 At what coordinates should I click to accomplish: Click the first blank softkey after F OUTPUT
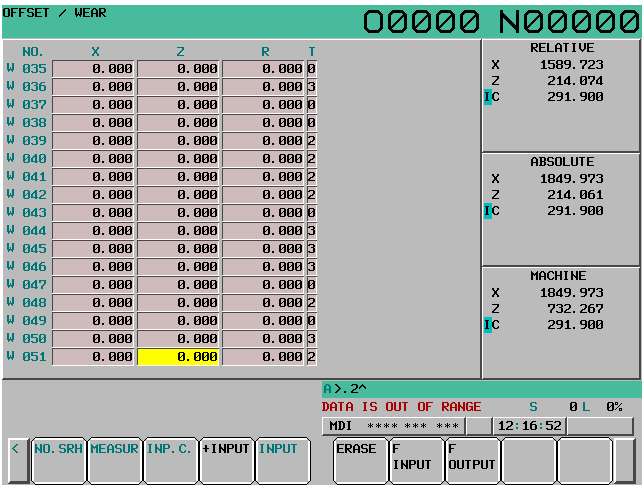pyautogui.click(x=529, y=461)
